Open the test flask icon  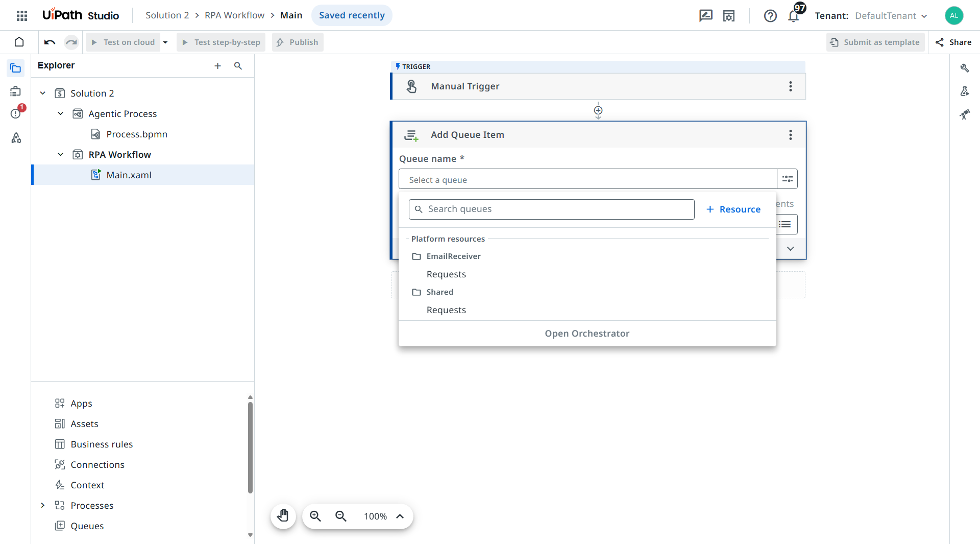pos(965,91)
